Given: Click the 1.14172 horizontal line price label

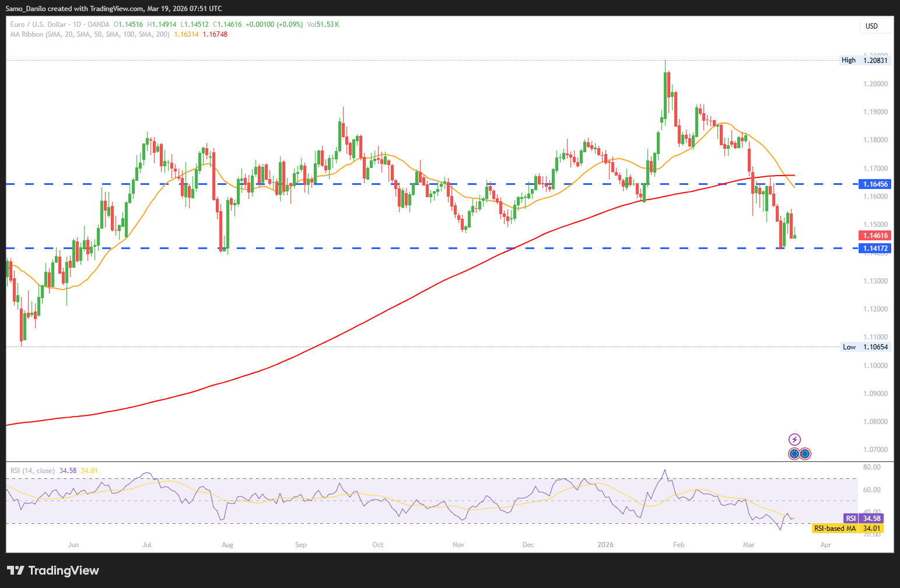Looking at the screenshot, I should [875, 249].
